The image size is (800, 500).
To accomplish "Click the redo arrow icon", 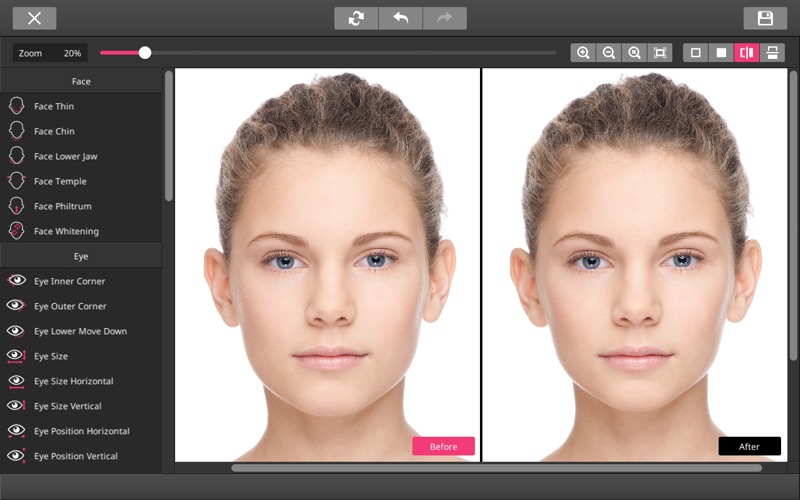I will (x=445, y=18).
